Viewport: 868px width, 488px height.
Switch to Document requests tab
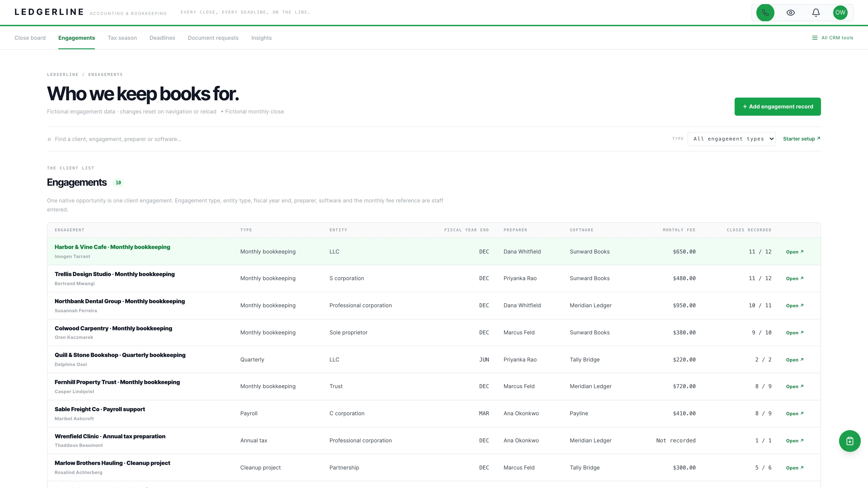click(213, 38)
